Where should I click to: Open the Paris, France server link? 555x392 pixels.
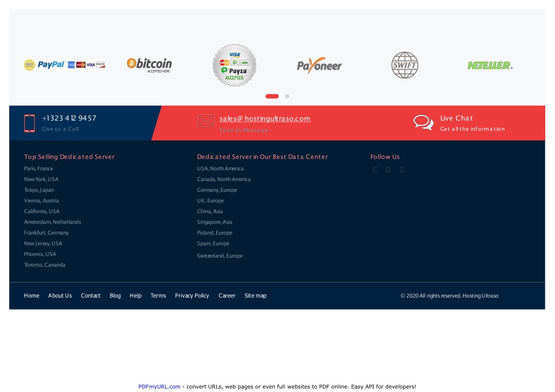click(x=38, y=169)
